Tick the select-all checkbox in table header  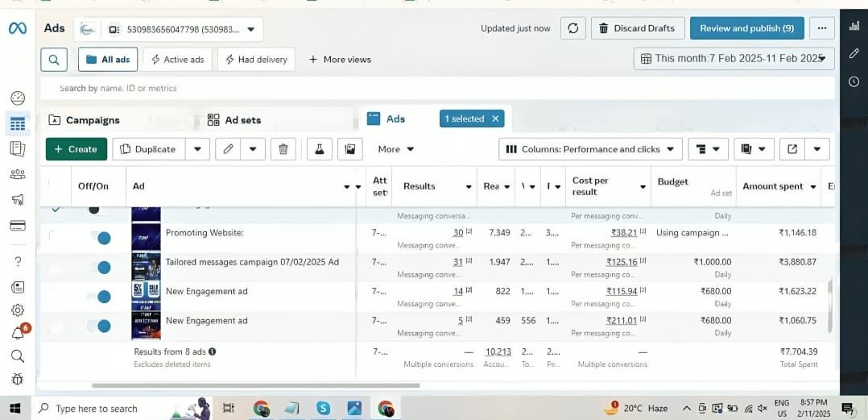[54, 183]
